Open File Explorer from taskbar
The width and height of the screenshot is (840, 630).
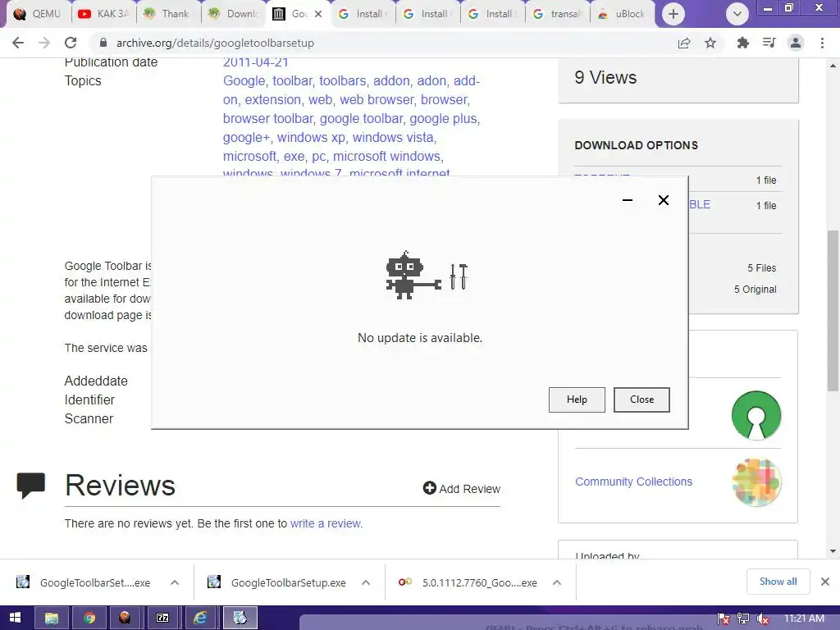tap(52, 618)
